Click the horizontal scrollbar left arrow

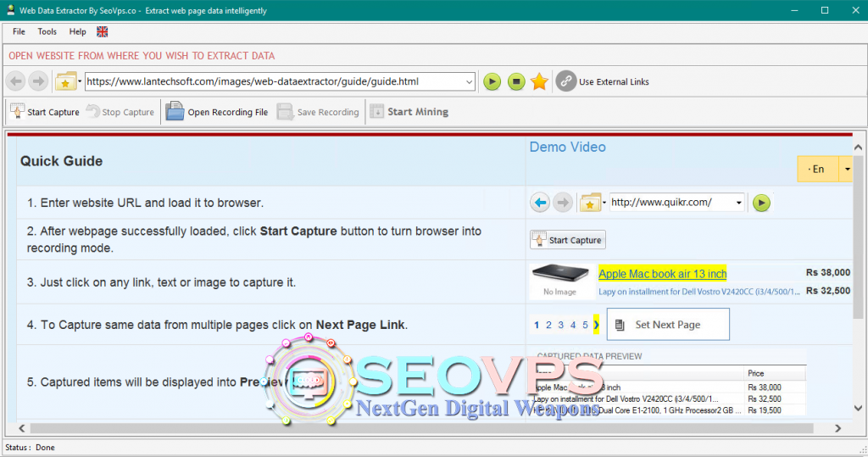(x=21, y=428)
